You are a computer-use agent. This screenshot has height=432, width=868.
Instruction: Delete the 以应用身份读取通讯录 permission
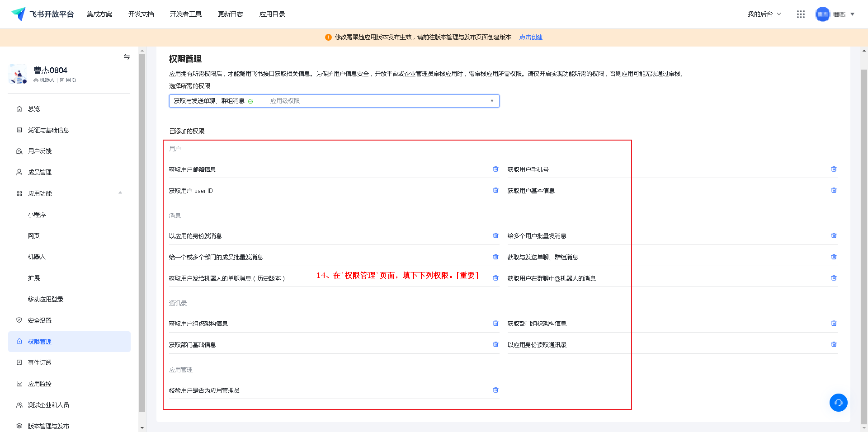(834, 344)
